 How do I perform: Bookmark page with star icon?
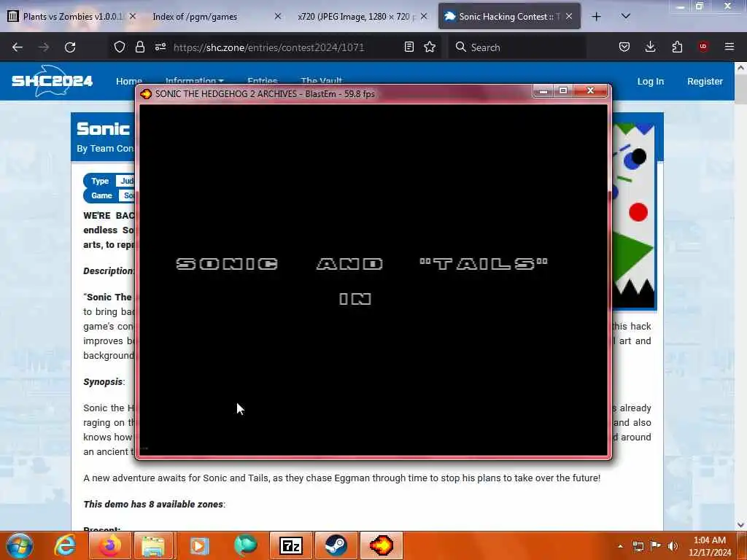click(430, 47)
